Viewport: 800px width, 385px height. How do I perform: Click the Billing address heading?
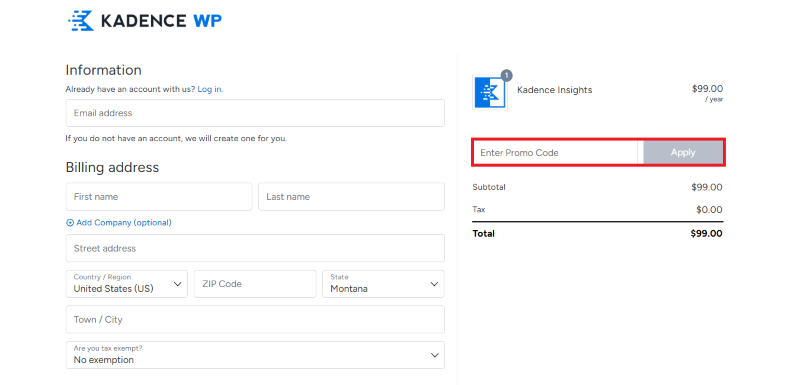(112, 167)
